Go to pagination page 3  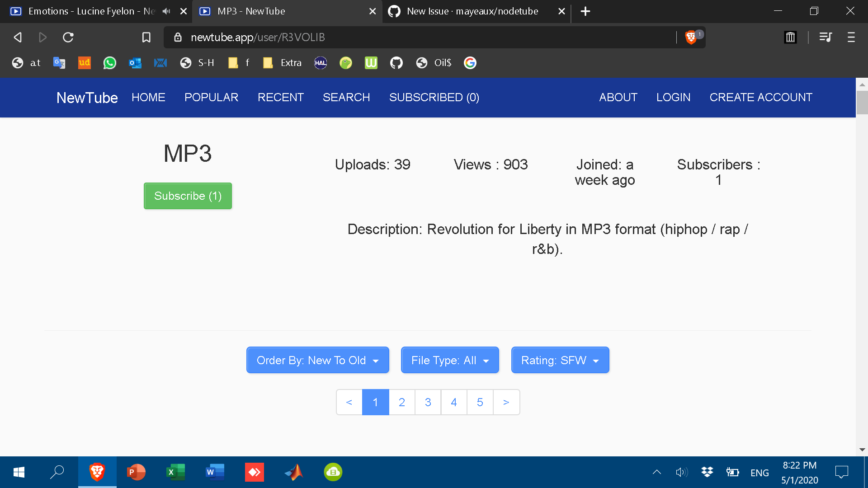click(428, 402)
